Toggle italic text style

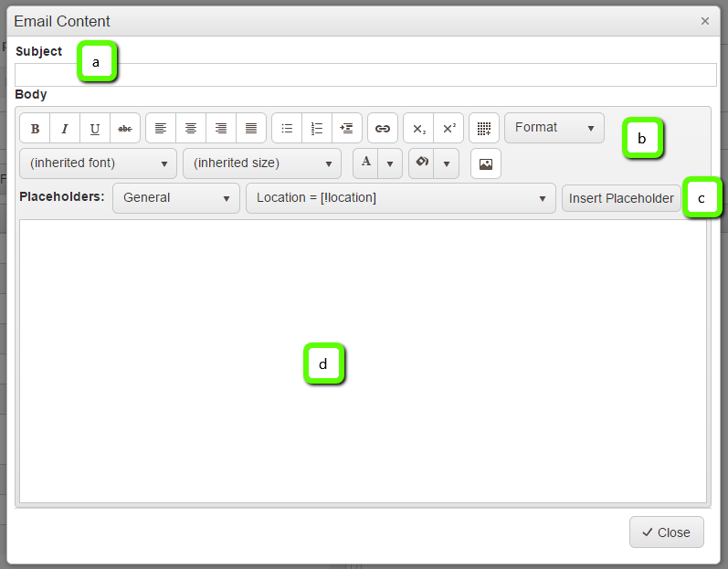pos(65,129)
